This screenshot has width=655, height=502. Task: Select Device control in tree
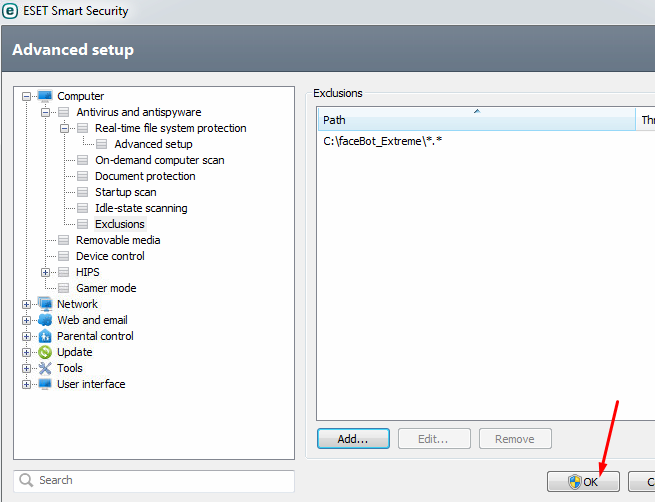point(110,256)
